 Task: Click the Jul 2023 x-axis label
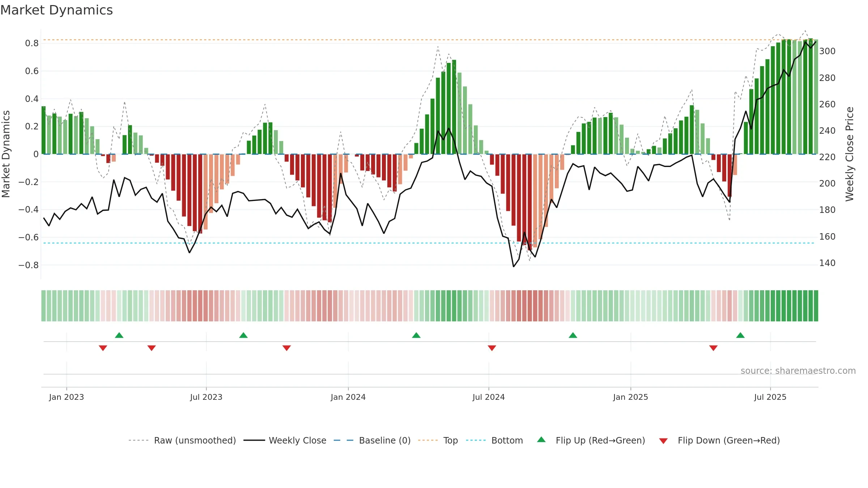(x=206, y=397)
